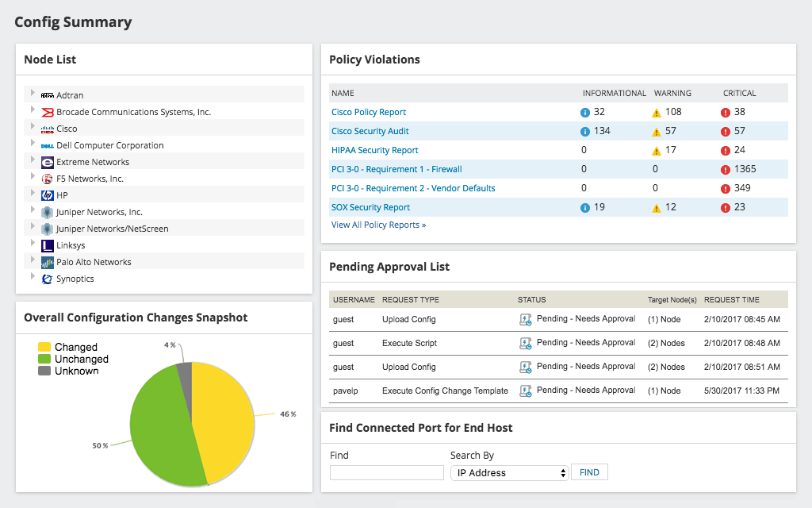Click the Extreme Networks vendor icon
Screen dimensions: 812x508
tap(45, 162)
